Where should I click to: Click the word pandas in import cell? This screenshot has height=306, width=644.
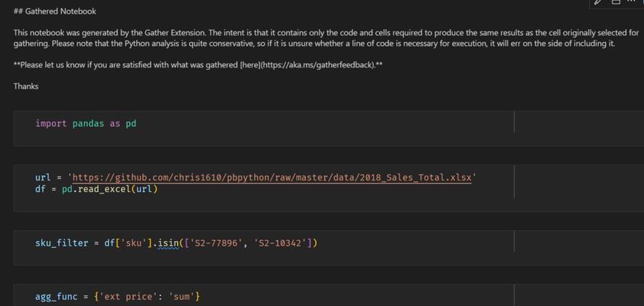[88, 124]
